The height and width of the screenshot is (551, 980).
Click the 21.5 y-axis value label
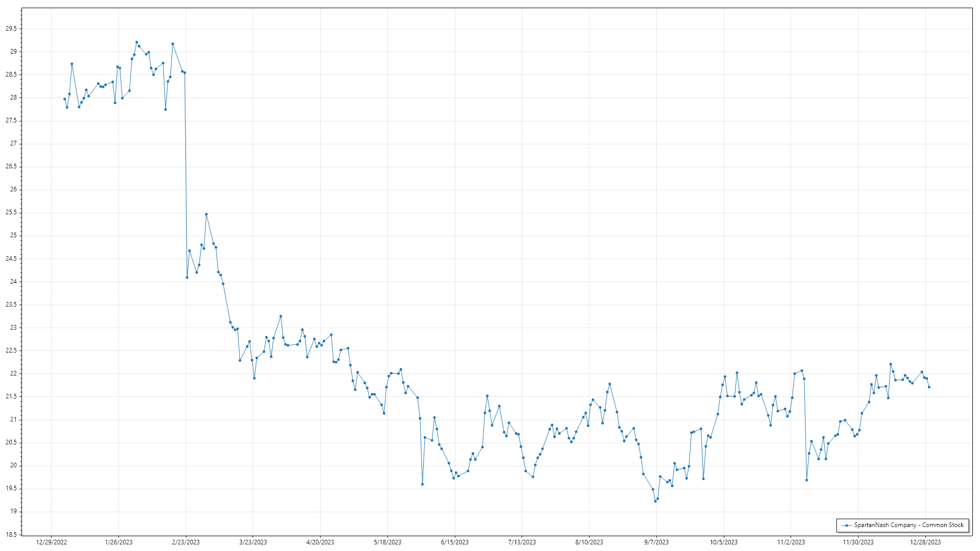11,396
